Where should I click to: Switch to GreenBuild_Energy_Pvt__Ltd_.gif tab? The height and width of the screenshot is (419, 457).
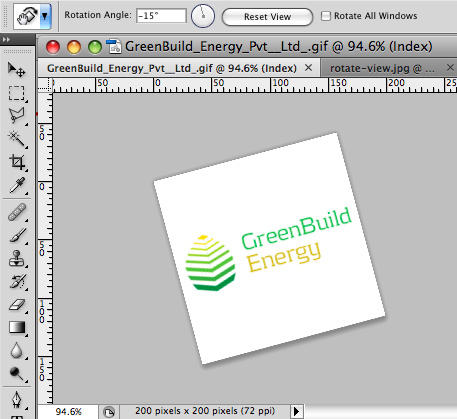point(172,68)
